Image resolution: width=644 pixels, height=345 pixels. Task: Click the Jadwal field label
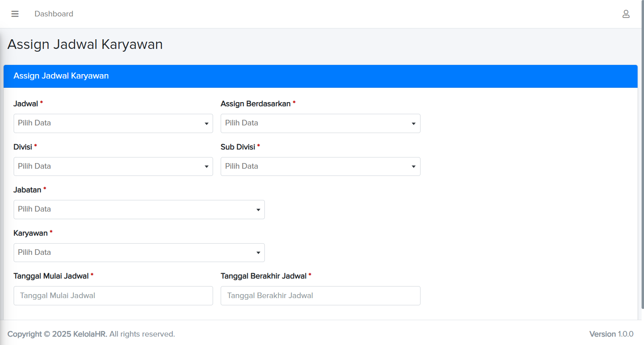[x=26, y=104]
